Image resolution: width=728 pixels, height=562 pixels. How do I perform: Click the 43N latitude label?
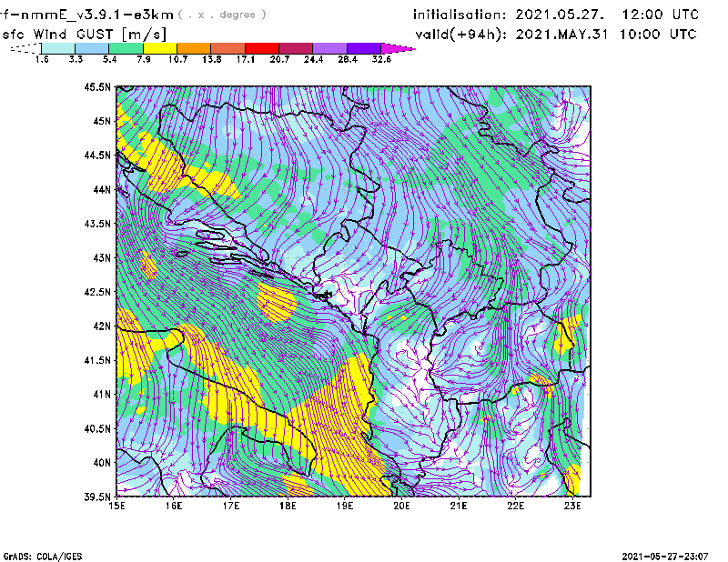(x=102, y=257)
